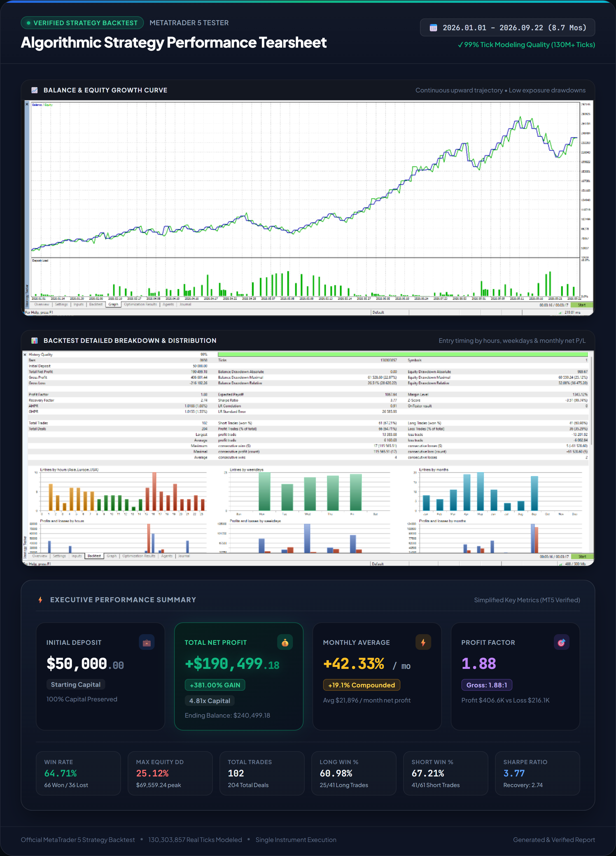Open Agents tab in the breakdown report panel
This screenshot has width=616, height=856.
coord(167,556)
